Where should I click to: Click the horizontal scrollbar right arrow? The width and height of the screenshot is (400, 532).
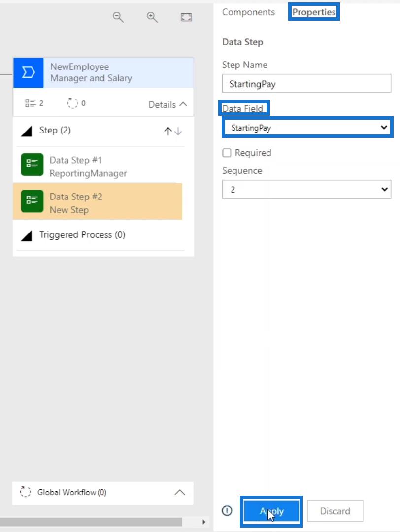(x=203, y=522)
